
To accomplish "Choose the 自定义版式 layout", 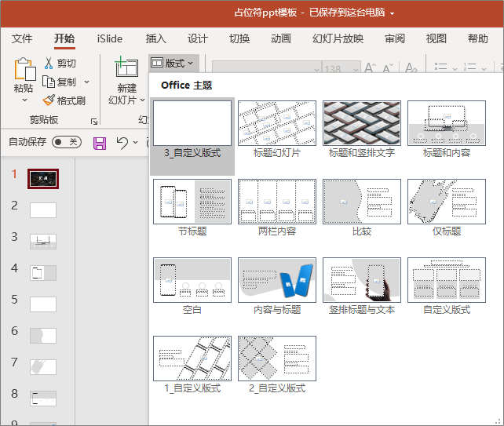I will [x=447, y=286].
